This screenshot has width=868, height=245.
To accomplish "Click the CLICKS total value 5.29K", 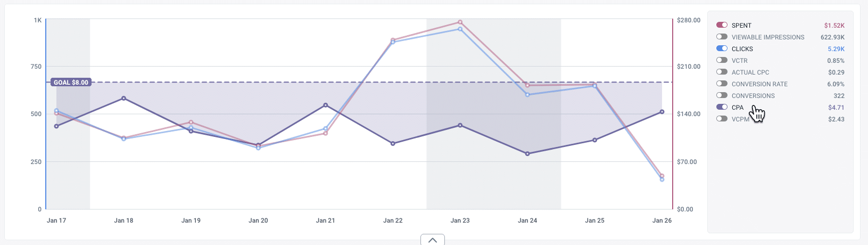I will tap(836, 49).
